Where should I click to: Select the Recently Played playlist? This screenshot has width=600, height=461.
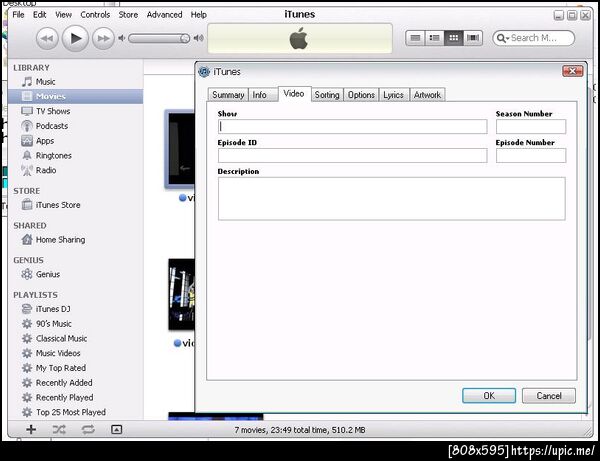pos(75,397)
